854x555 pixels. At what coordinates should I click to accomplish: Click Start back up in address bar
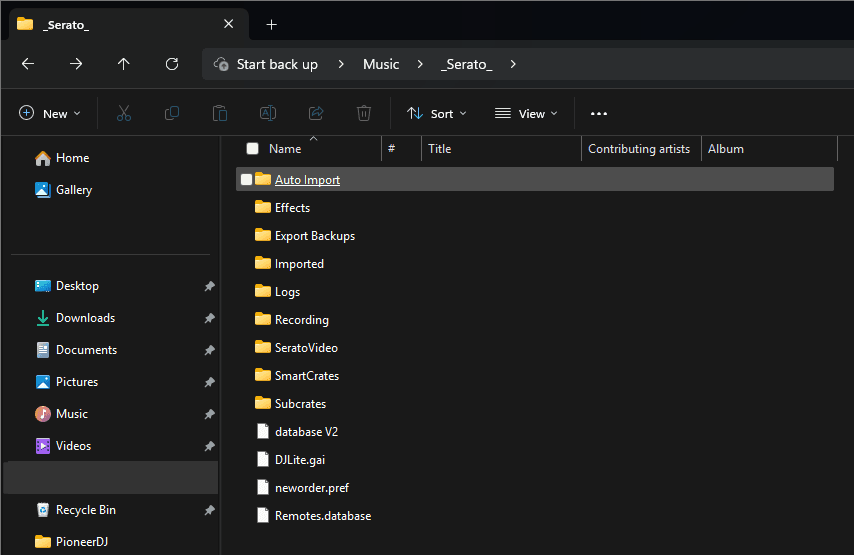pos(277,64)
